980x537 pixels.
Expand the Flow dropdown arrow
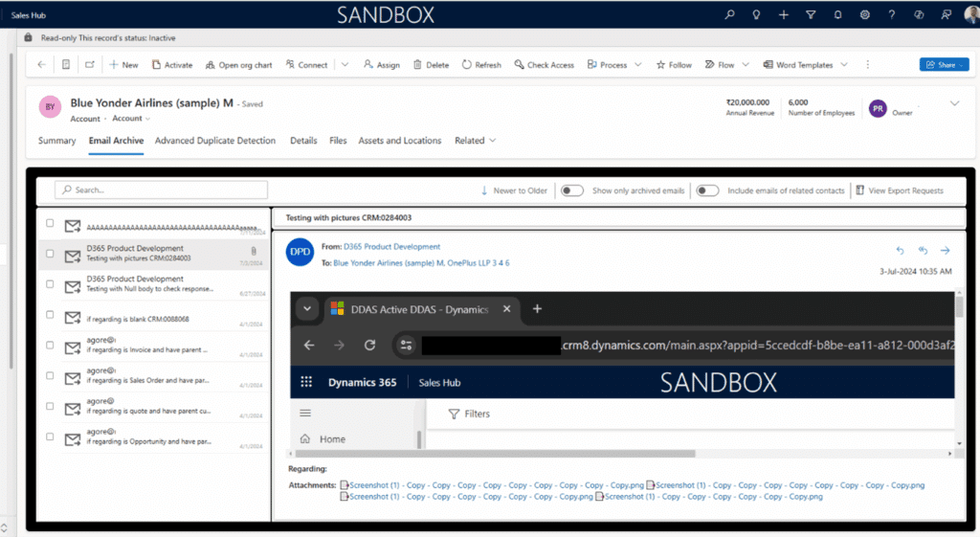click(x=745, y=64)
